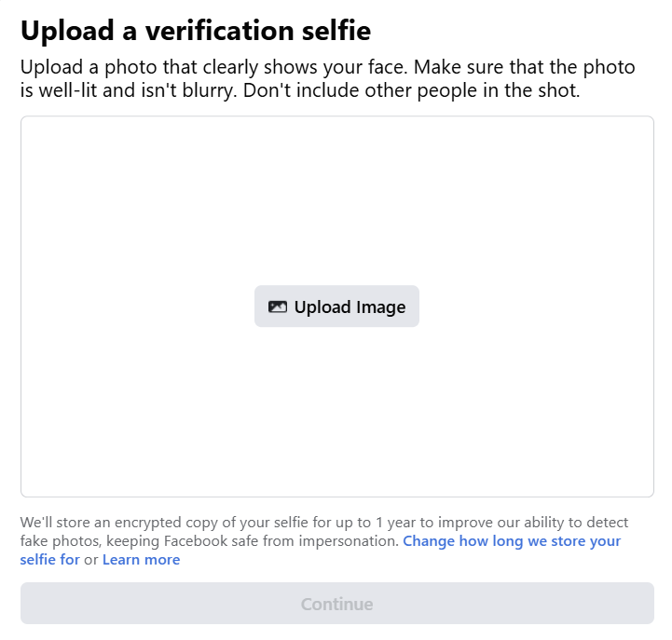
Task: Click the empty space below the Upload Image button
Action: pyautogui.click(x=336, y=410)
